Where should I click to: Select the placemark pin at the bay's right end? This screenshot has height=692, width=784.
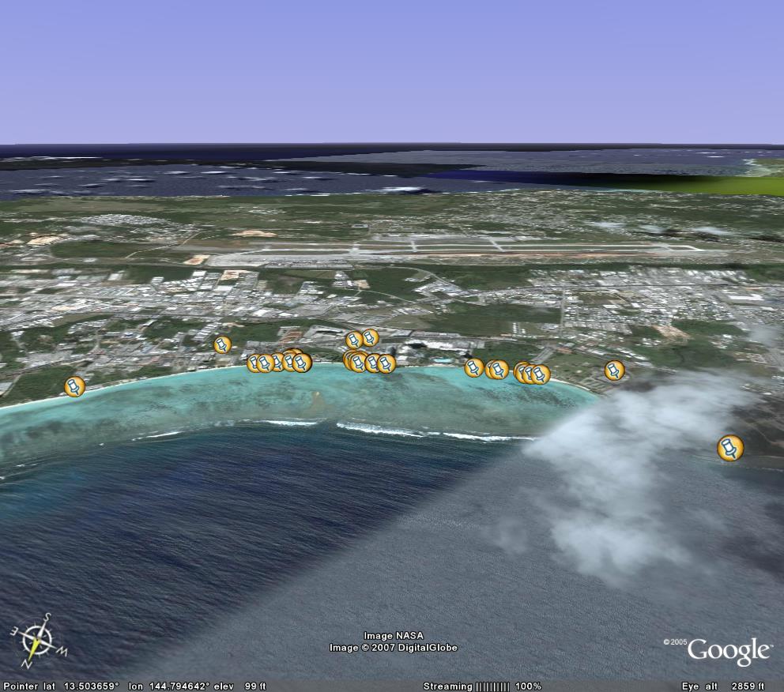coord(614,370)
